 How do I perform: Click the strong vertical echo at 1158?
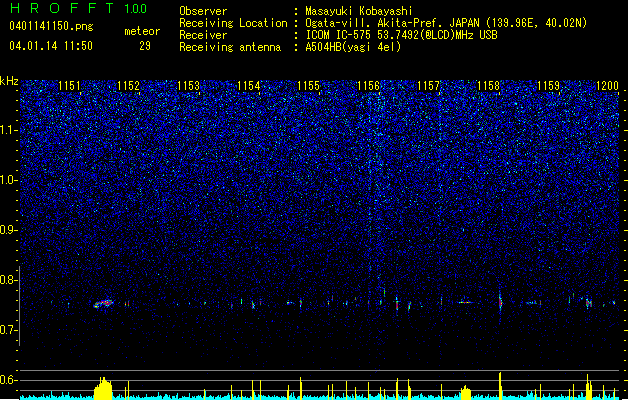tap(500, 302)
